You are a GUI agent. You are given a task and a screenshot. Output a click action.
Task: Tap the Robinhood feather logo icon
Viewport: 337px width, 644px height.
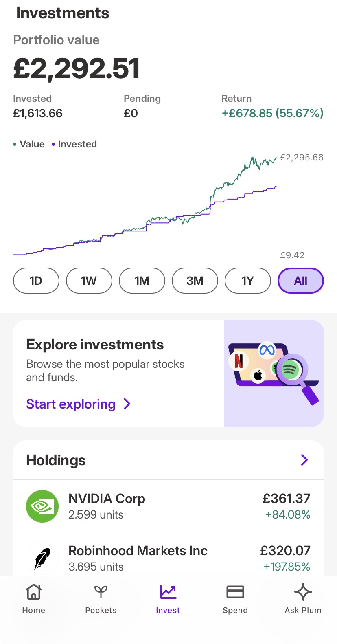42,558
